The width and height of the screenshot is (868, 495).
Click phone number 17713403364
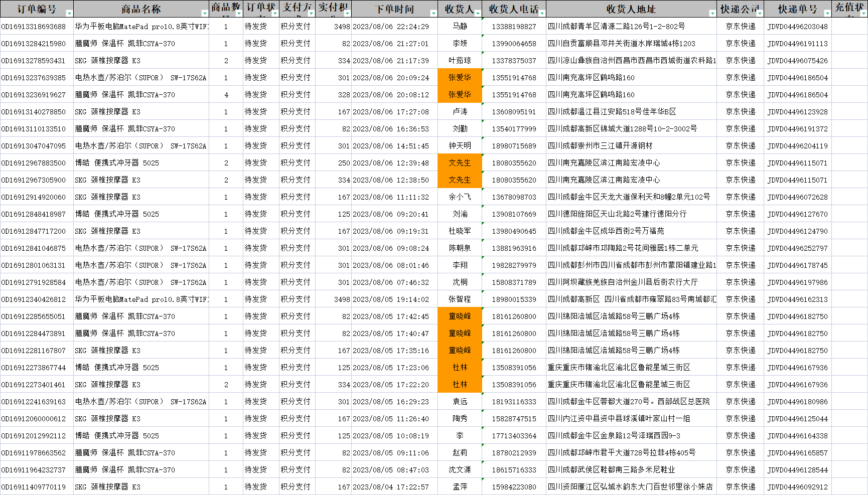click(x=514, y=436)
